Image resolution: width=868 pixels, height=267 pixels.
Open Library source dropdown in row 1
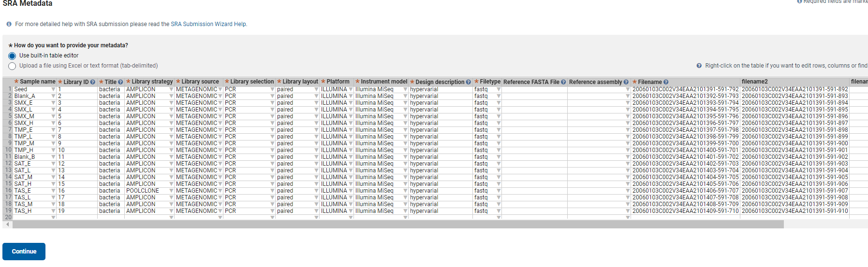click(x=220, y=89)
